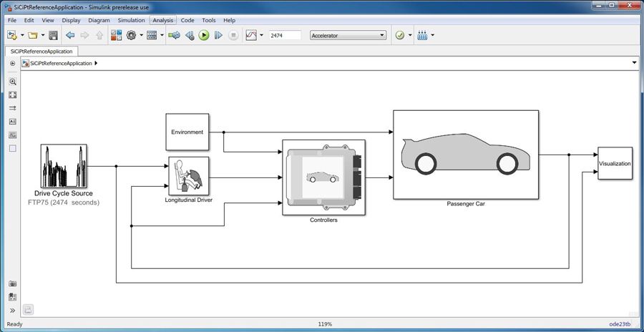644x332 pixels.
Task: Toggle the Data Inspector record button
Action: (x=175, y=35)
